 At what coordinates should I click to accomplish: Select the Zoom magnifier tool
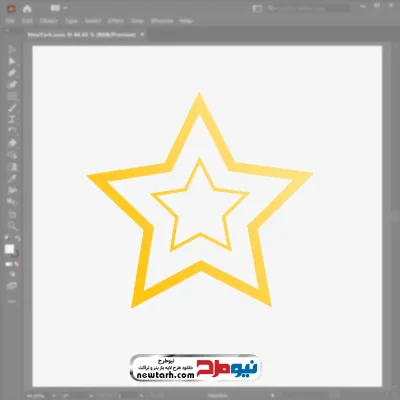12,226
